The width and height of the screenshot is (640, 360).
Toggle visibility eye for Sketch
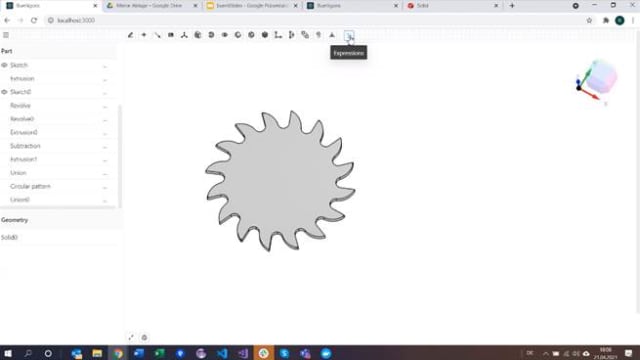click(4, 65)
